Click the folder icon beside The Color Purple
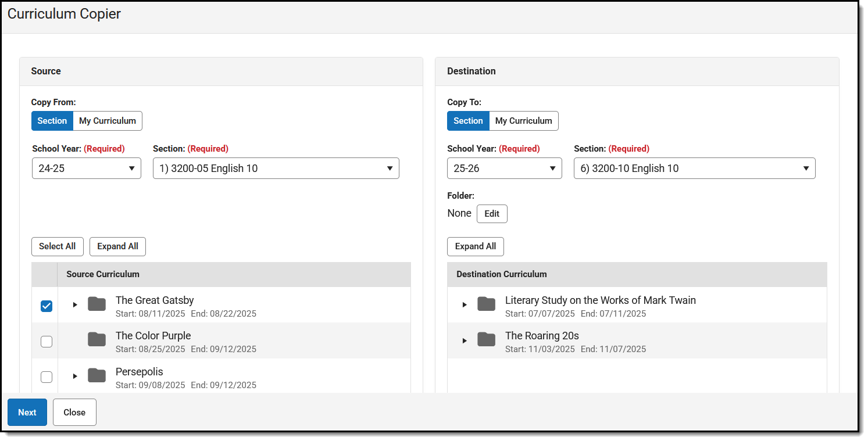 (x=97, y=339)
